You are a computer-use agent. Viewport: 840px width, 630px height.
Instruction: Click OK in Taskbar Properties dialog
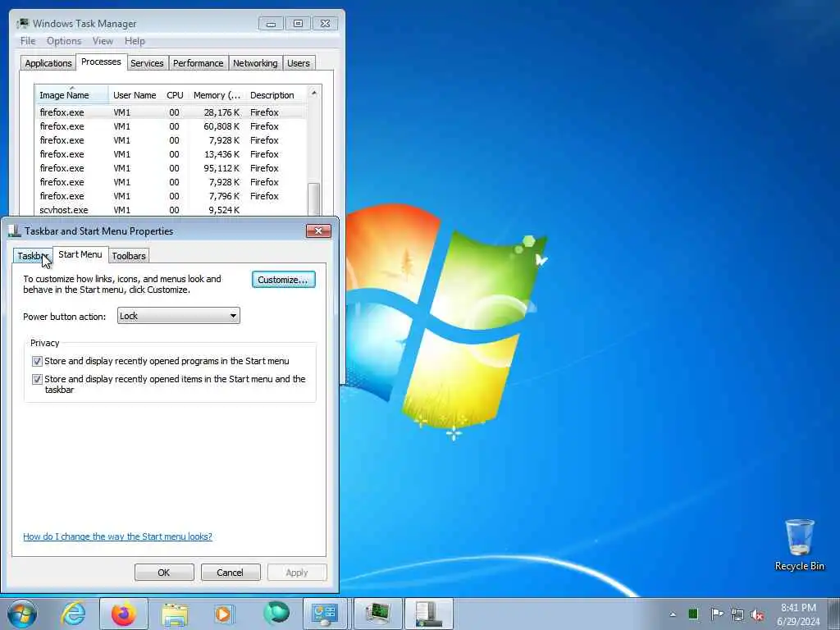tap(164, 572)
